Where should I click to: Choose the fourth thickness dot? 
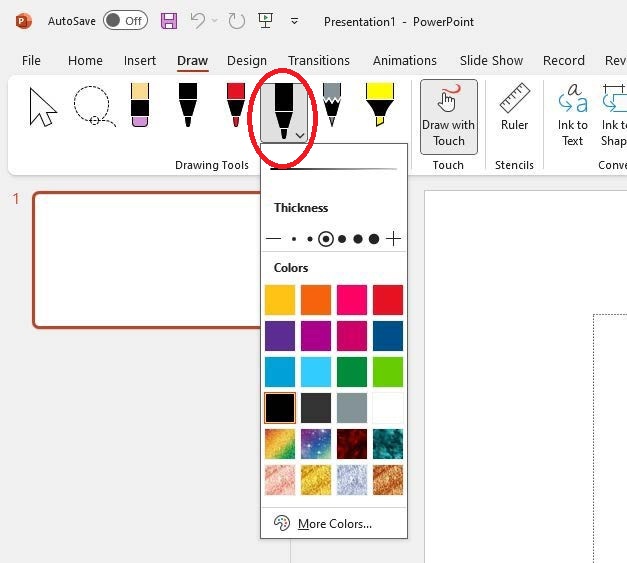point(342,239)
